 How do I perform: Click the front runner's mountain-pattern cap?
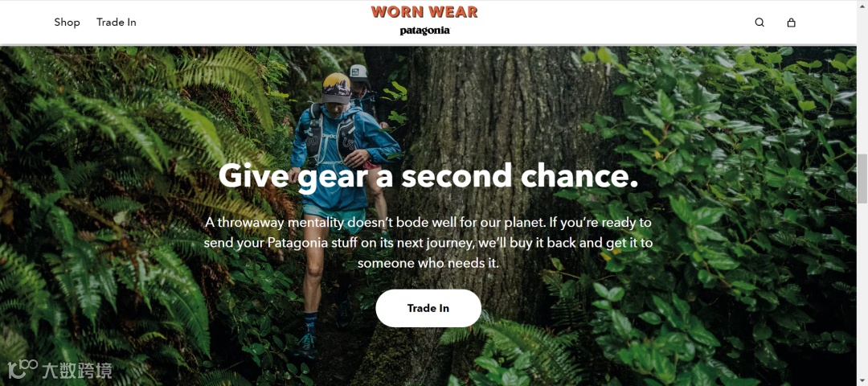click(x=335, y=88)
